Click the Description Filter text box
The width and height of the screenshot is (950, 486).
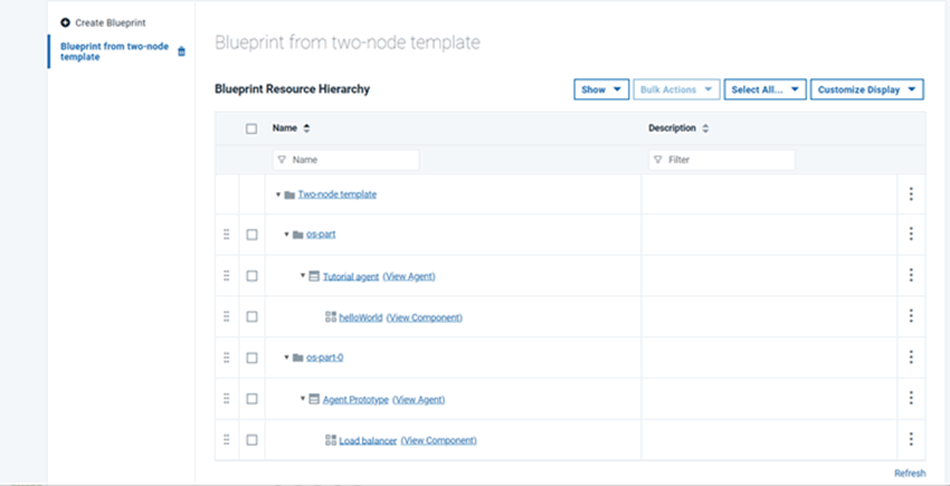pyautogui.click(x=722, y=160)
